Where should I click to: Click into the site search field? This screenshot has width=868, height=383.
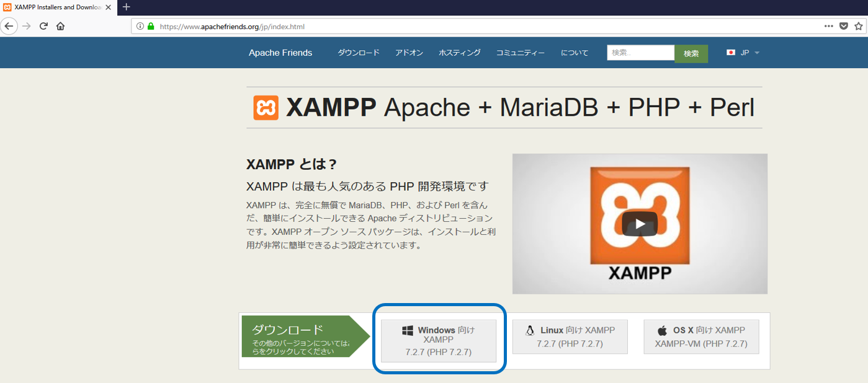[x=640, y=53]
